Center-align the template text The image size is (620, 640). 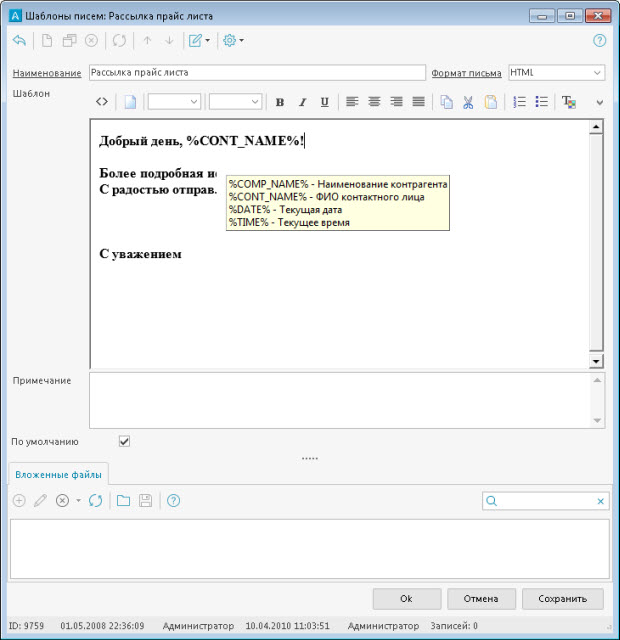[374, 102]
